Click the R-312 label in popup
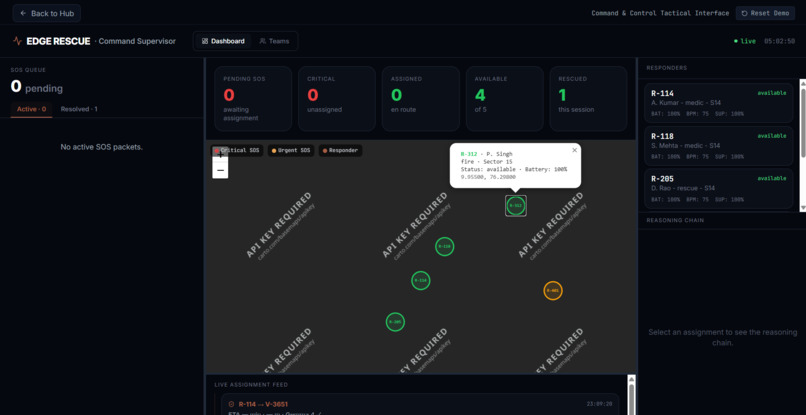The height and width of the screenshot is (415, 806). pos(469,154)
